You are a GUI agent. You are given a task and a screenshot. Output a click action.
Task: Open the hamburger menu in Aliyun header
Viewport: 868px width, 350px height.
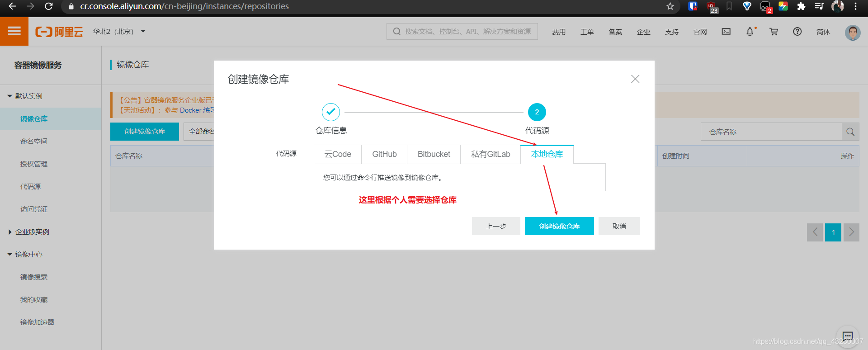coord(14,31)
